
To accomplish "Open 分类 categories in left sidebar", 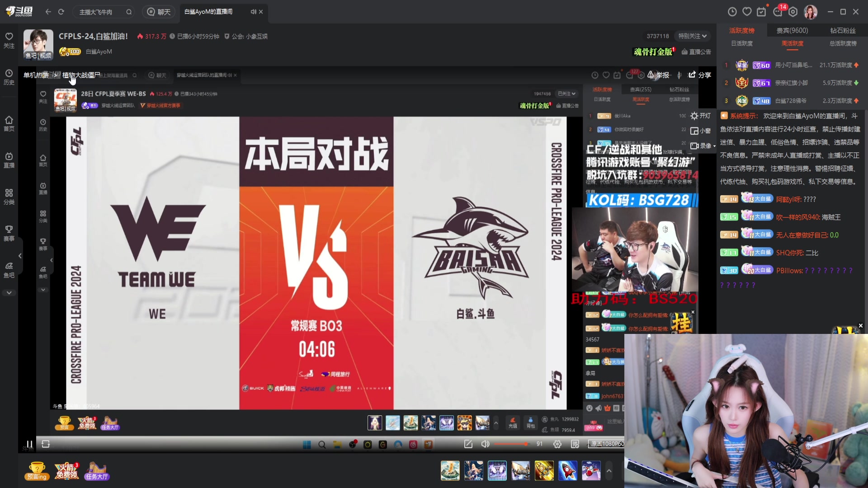I will [9, 197].
